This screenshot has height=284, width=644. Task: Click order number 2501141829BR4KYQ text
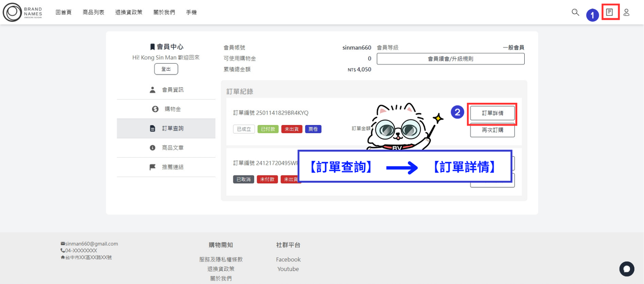pyautogui.click(x=282, y=113)
